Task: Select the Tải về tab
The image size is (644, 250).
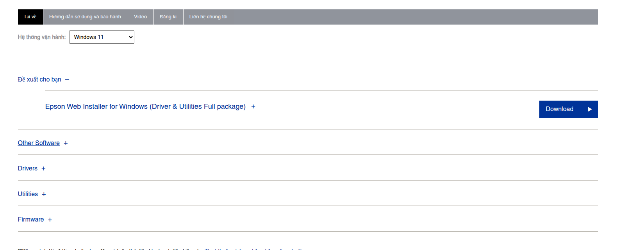Action: coord(30,17)
